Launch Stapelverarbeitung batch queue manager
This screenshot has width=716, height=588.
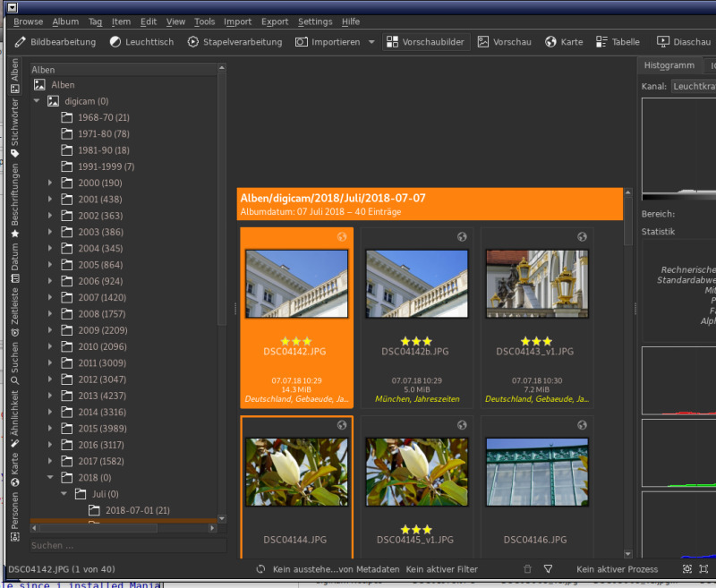pyautogui.click(x=235, y=42)
